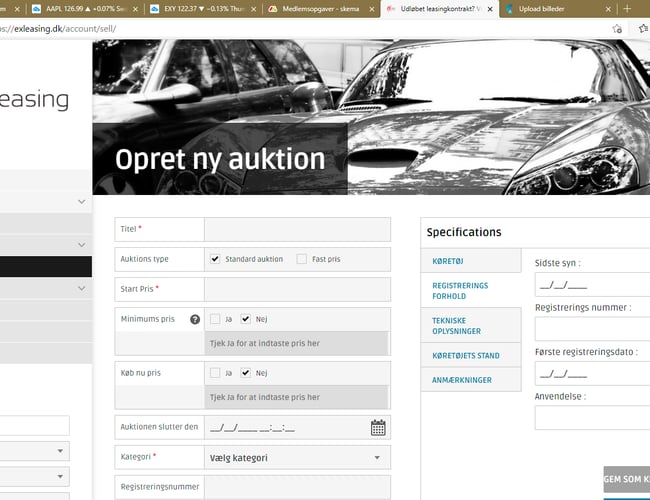Switch to the EXY 122.37 browser tab
Image resolution: width=650 pixels, height=500 pixels.
(203, 9)
